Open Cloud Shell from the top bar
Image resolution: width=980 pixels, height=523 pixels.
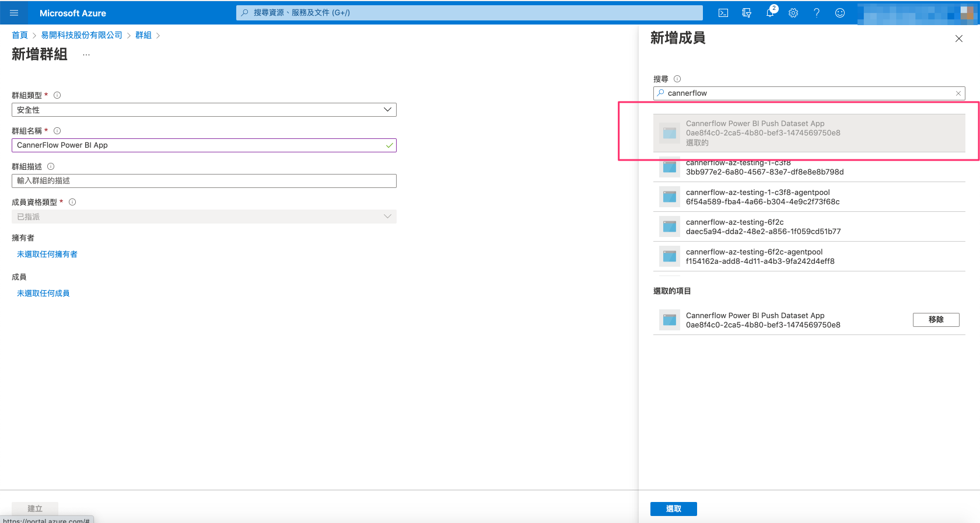click(723, 13)
